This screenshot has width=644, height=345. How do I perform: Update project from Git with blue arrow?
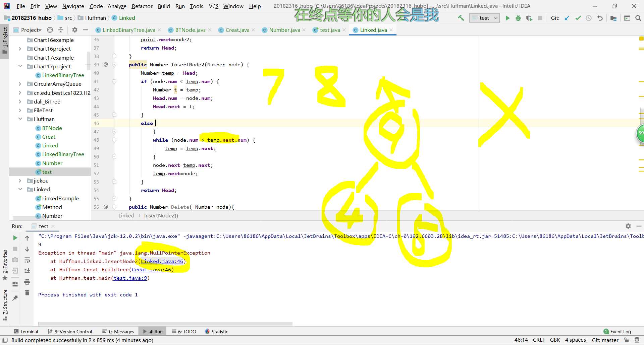(x=567, y=18)
